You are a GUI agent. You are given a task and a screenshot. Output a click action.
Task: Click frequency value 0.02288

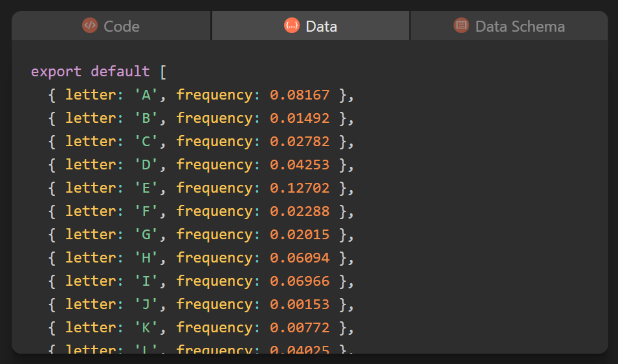300,211
